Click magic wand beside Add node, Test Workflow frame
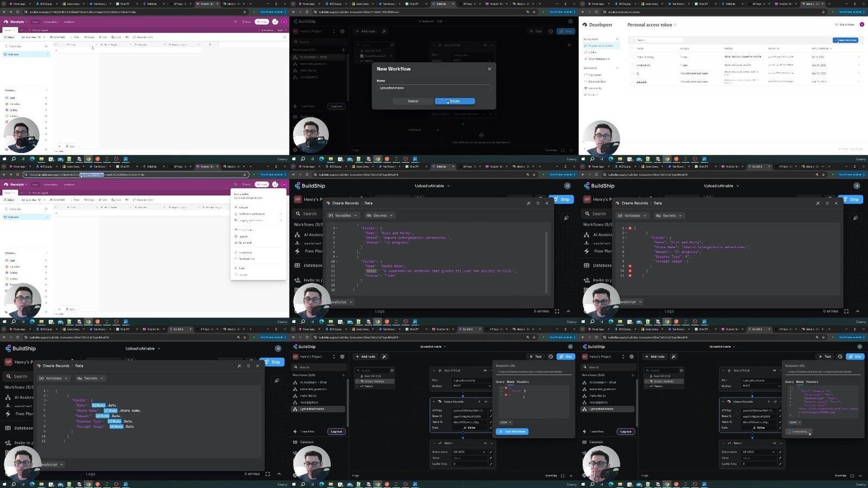This screenshot has width=868, height=488. pyautogui.click(x=384, y=357)
